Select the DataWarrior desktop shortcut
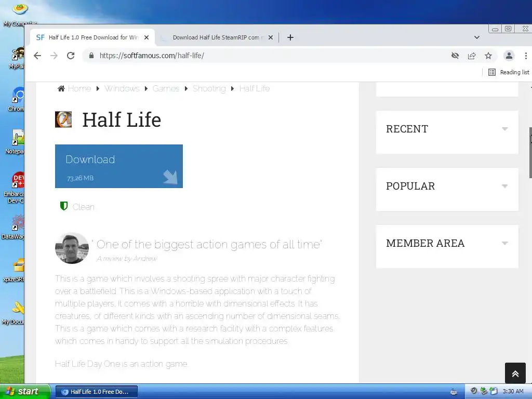 pos(14,228)
